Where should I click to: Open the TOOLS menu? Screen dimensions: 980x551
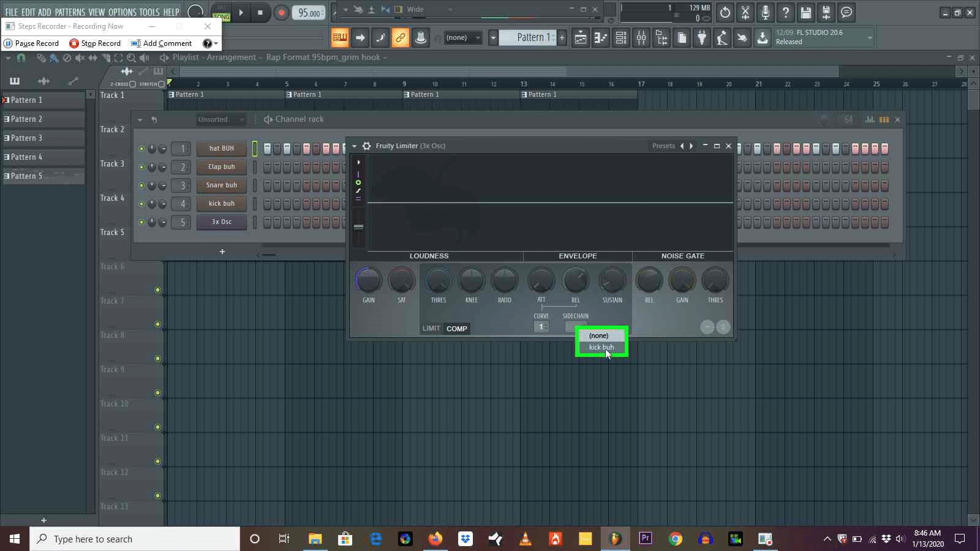pyautogui.click(x=149, y=12)
